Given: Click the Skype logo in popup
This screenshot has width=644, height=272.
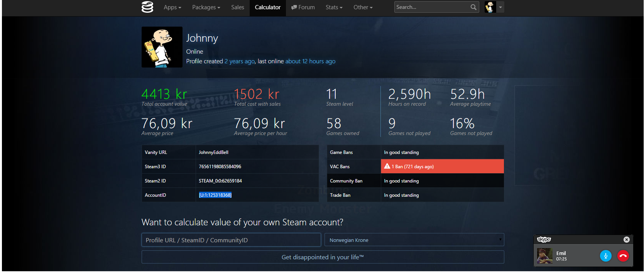Looking at the screenshot, I should click(544, 240).
